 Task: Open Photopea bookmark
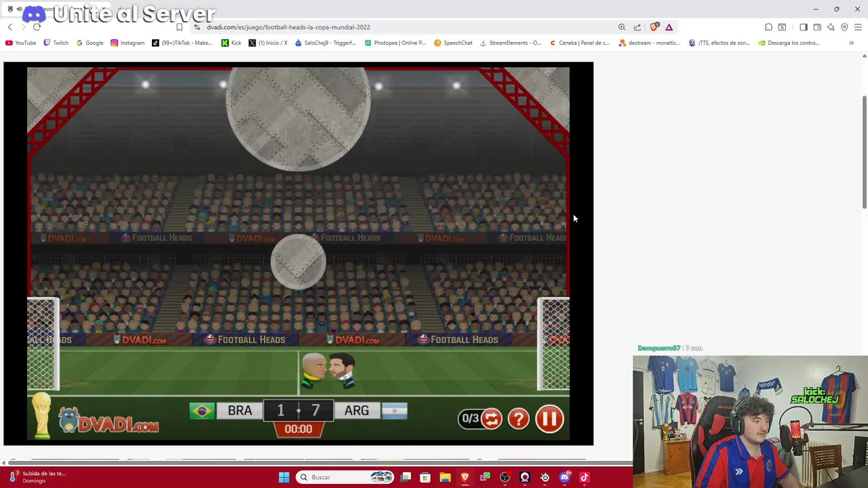pos(395,43)
